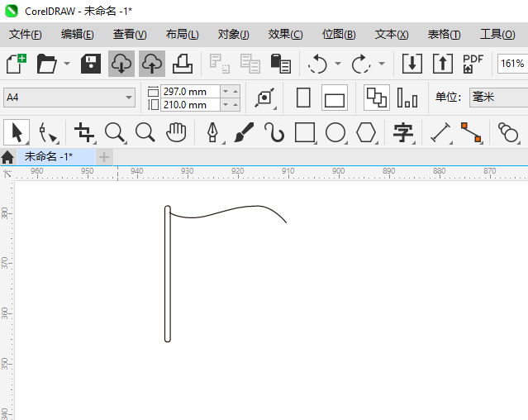
Task: Open the units 毫米 dropdown
Action: pyautogui.click(x=499, y=98)
